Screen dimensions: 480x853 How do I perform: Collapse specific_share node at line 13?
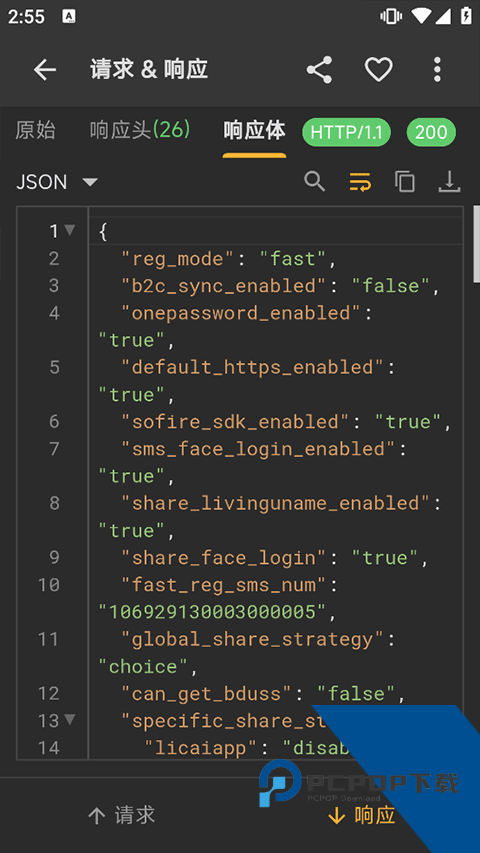[70, 720]
